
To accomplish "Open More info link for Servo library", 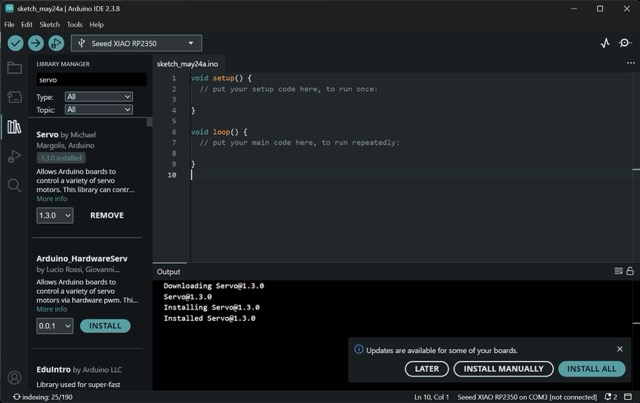I will 52,199.
